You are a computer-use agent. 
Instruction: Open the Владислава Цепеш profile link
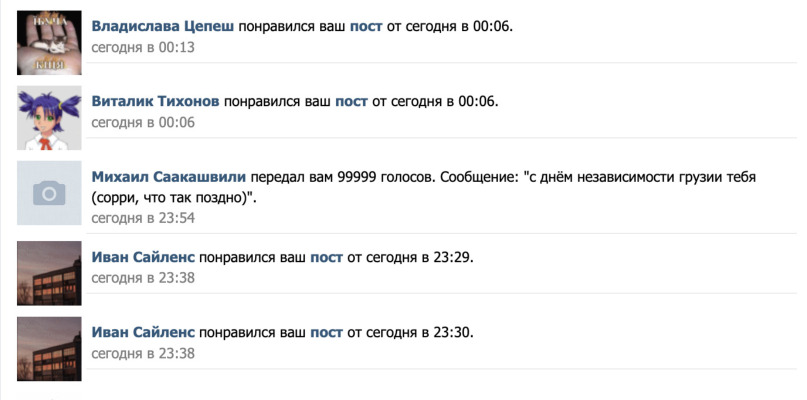click(x=163, y=27)
